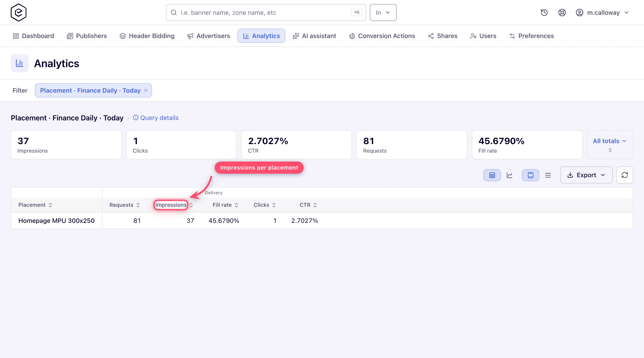Expand the In search scope dropdown
The height and width of the screenshot is (358, 644).
coord(383,13)
